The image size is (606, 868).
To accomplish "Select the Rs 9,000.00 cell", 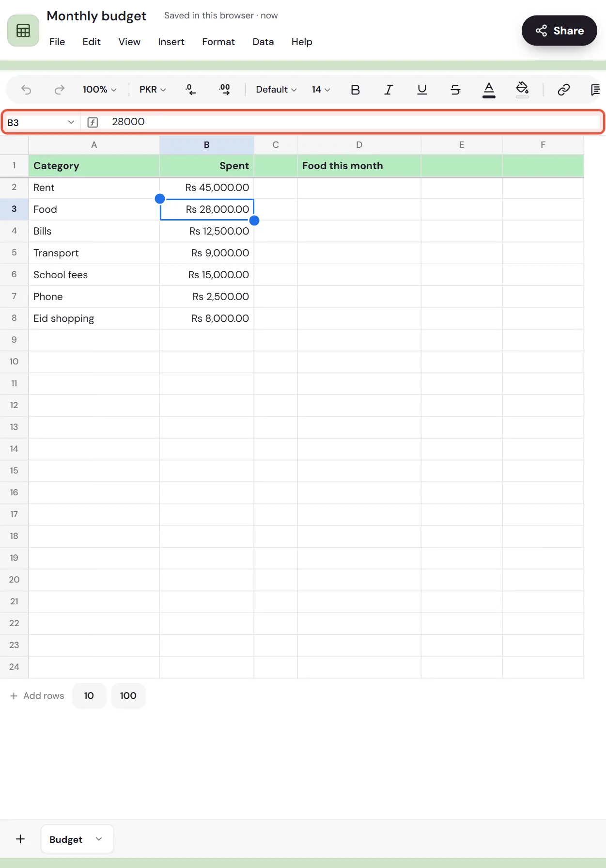I will click(x=207, y=253).
